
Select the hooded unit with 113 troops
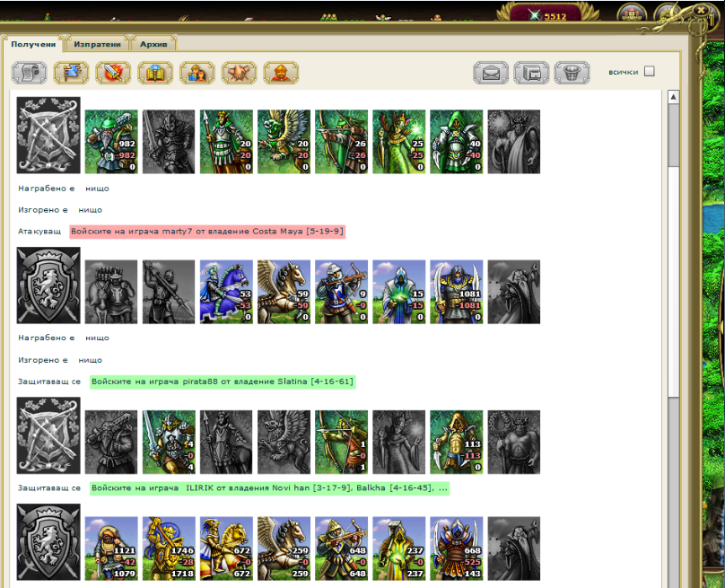click(x=457, y=442)
